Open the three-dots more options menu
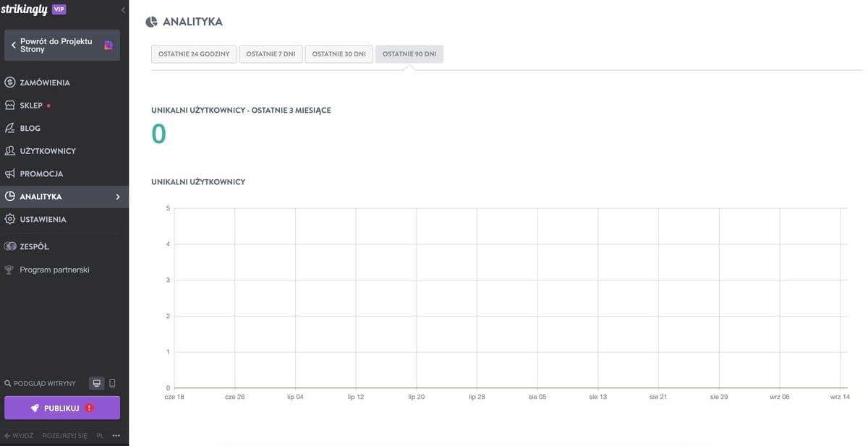Viewport: 868px width, 446px height. point(116,436)
